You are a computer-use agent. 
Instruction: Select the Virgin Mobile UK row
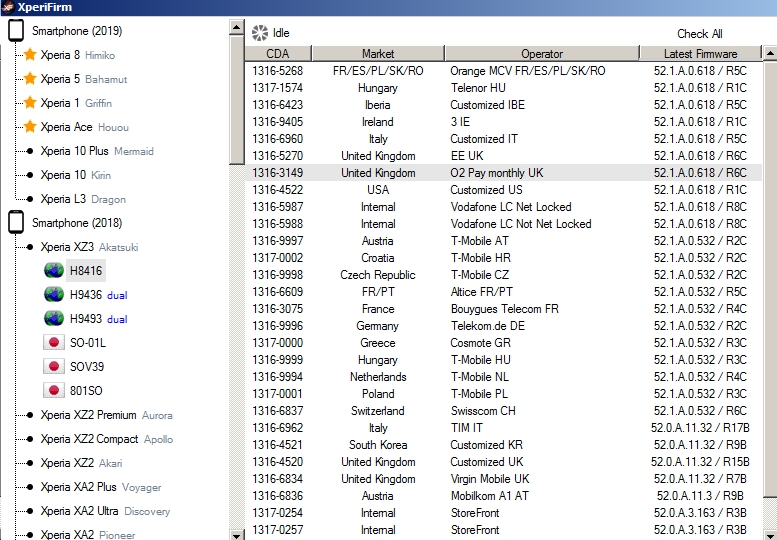click(x=503, y=479)
